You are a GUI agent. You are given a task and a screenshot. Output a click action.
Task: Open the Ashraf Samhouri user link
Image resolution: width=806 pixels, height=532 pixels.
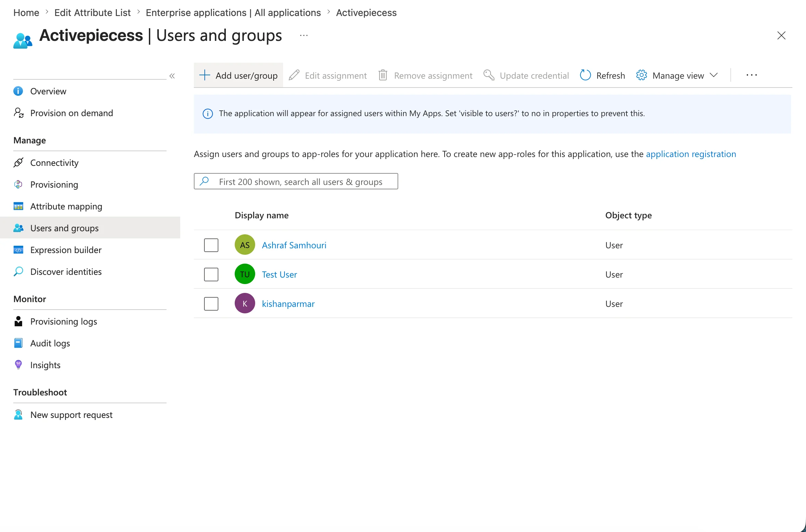[x=294, y=245]
